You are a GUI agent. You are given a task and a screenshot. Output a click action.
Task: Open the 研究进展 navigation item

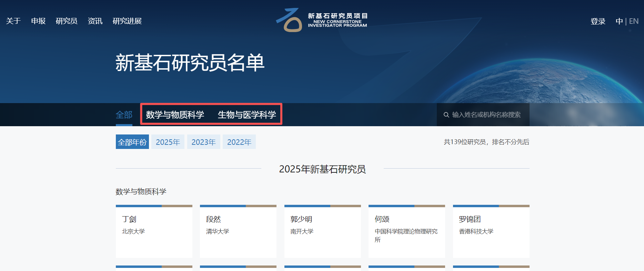coord(127,21)
